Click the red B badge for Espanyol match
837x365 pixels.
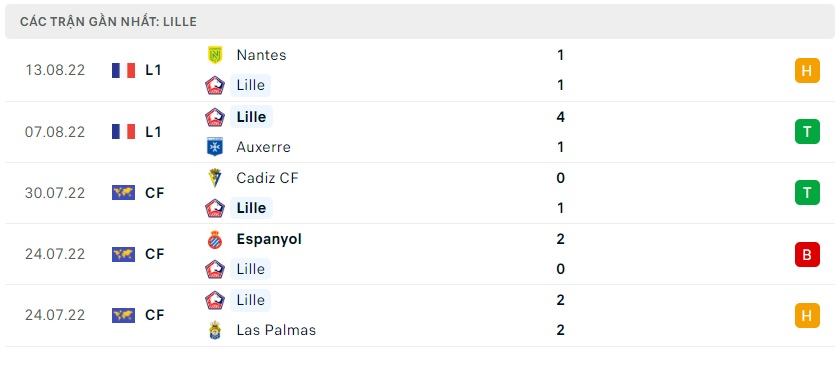(x=807, y=255)
